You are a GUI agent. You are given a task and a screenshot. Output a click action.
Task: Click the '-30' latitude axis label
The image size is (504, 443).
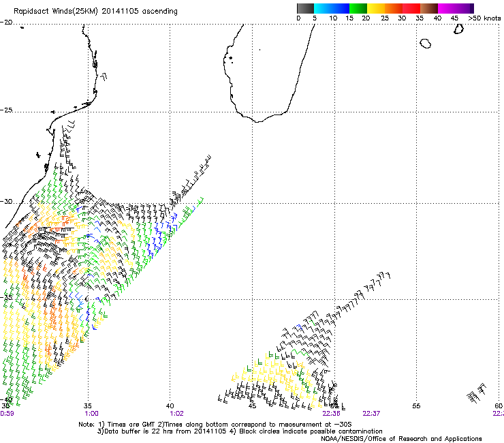click(6, 202)
